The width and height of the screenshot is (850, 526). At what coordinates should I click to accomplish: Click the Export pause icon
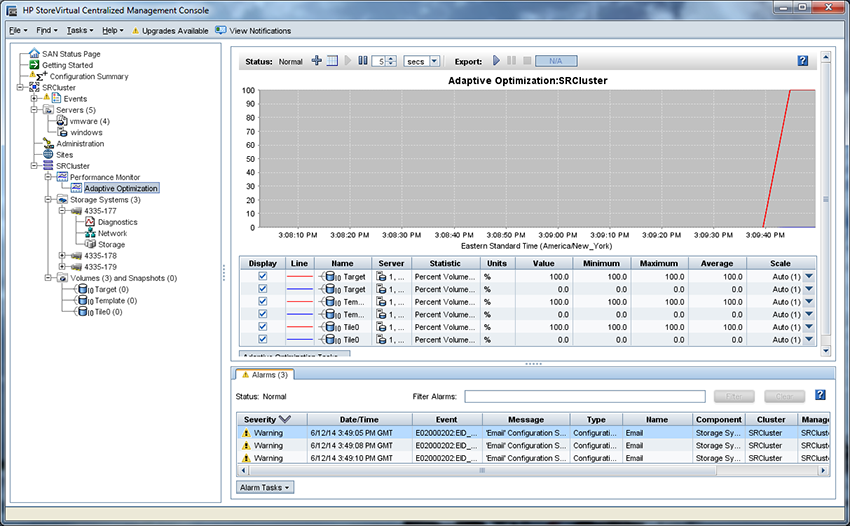pyautogui.click(x=511, y=61)
